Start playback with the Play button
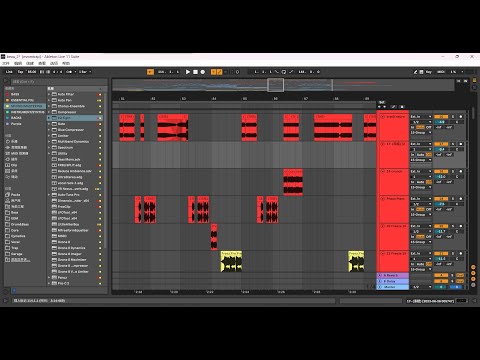 188,72
